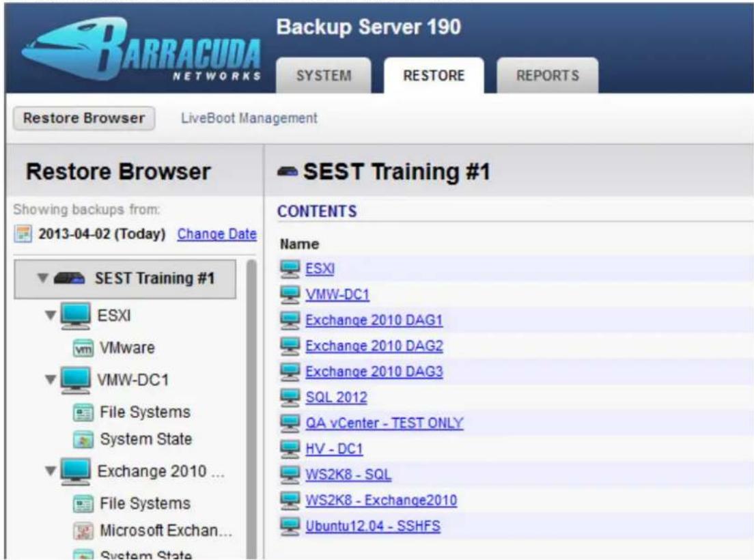This screenshot has height=560, width=754.
Task: Click monitor icon beside HV - DC1
Action: (290, 449)
